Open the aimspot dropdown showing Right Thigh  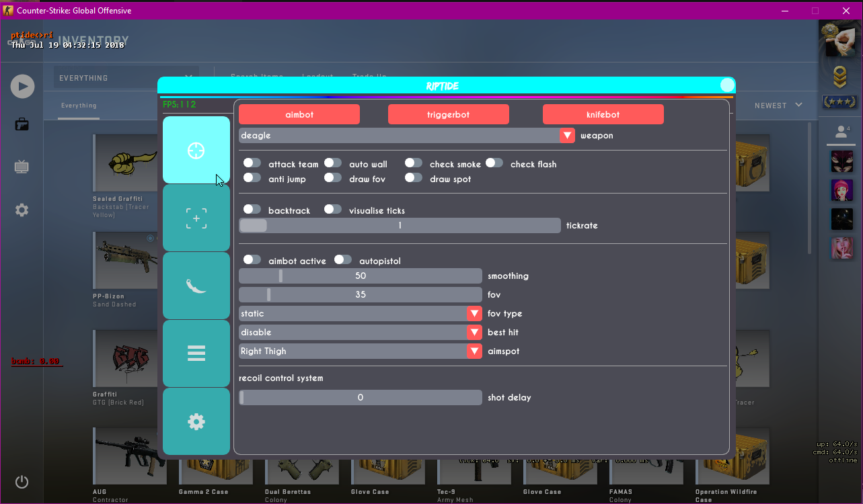[x=361, y=351]
